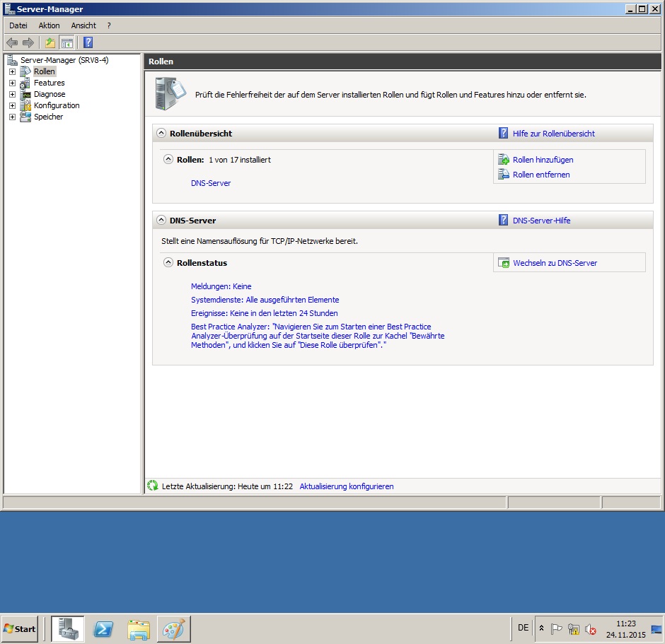Expand the Rollen tree node
The image size is (665, 644).
click(12, 71)
